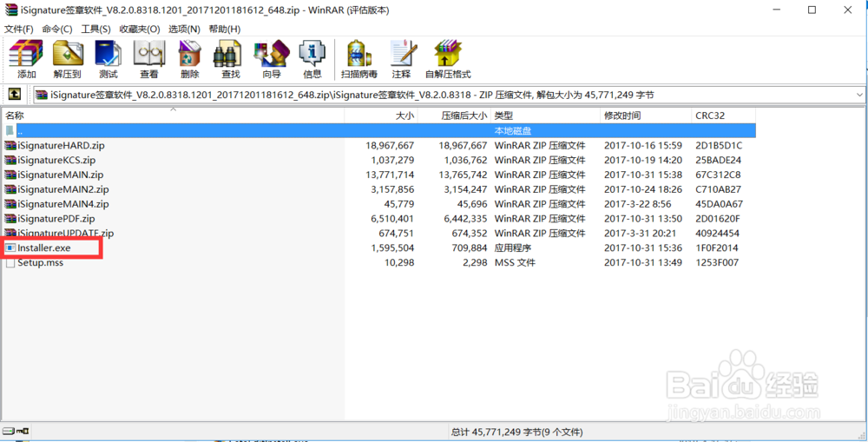Click modified time 2017-3-22 8:56
Image resolution: width=868 pixels, height=442 pixels.
638,204
